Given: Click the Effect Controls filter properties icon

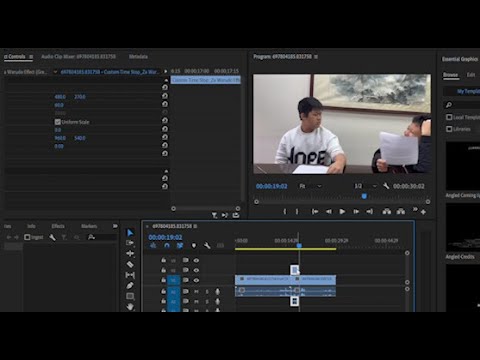Looking at the screenshot, I should 214,216.
